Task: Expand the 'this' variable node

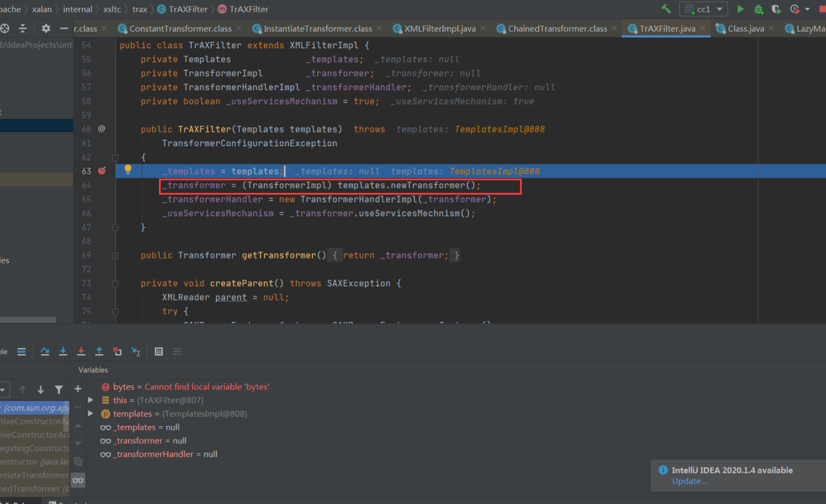Action: [91, 400]
